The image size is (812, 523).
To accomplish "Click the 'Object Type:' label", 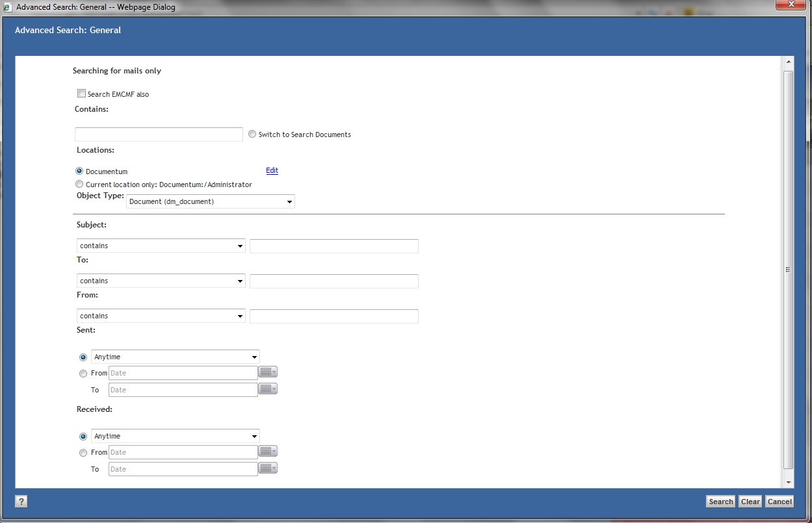I will tap(100, 195).
